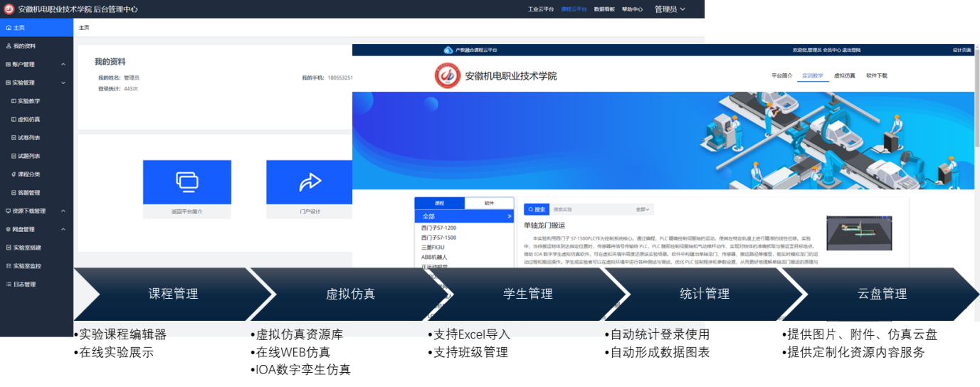
Task: Click the 搜索实验 search input field
Action: pyautogui.click(x=591, y=210)
